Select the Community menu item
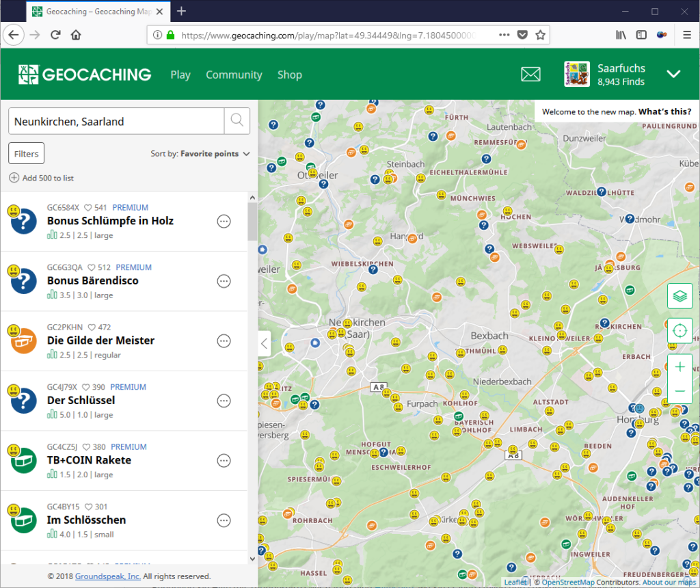Image resolution: width=700 pixels, height=588 pixels. tap(234, 75)
